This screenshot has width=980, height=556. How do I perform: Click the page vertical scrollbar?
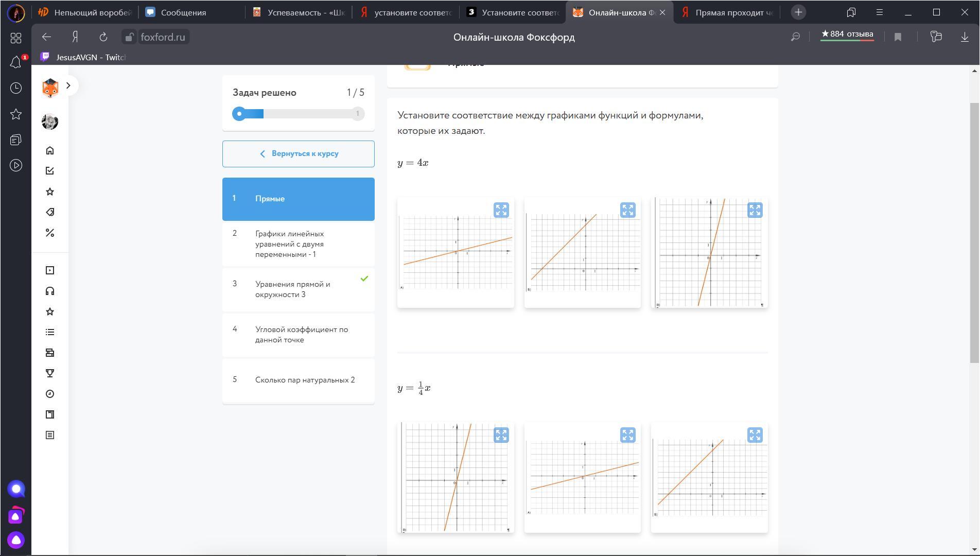click(x=974, y=233)
